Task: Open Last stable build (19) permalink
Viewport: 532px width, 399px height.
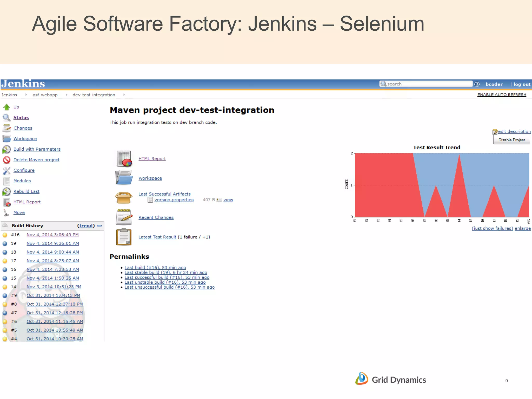Action: [166, 272]
